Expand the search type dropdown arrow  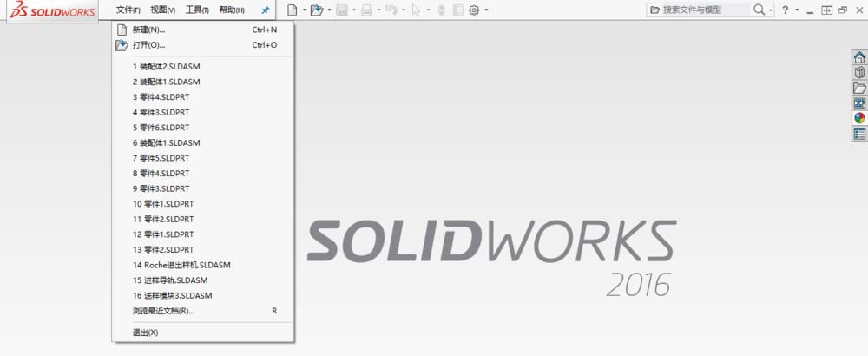pos(770,10)
